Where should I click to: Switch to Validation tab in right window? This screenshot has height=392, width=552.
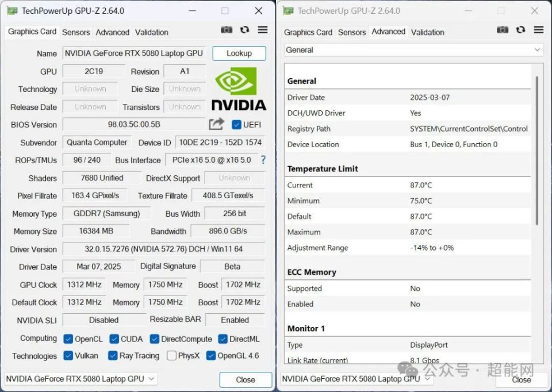427,32
